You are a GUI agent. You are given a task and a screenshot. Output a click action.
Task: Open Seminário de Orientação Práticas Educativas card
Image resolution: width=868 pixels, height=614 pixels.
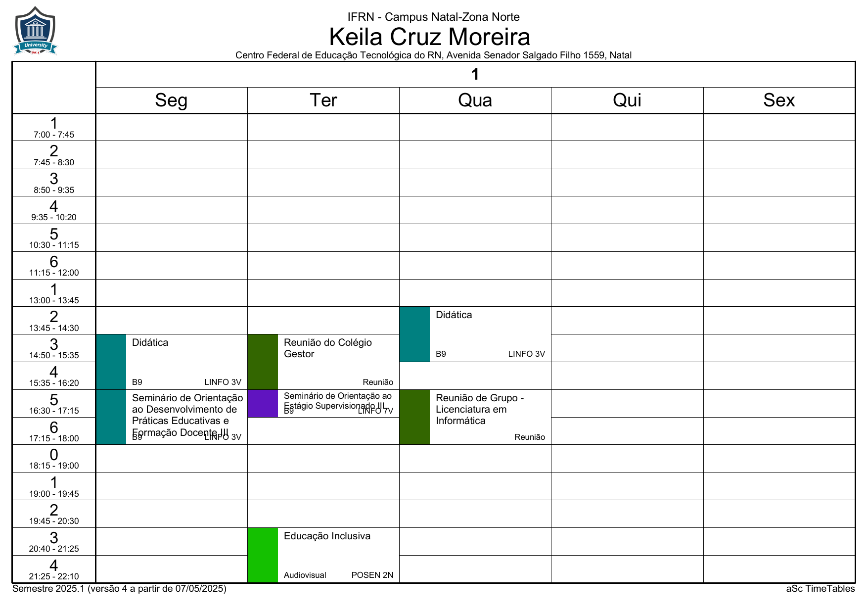click(x=186, y=417)
